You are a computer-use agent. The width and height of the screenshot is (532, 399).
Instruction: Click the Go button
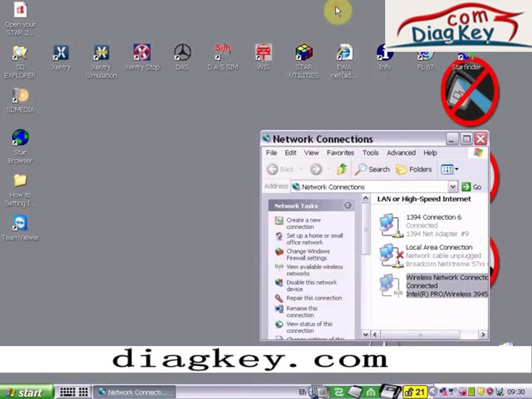point(472,187)
